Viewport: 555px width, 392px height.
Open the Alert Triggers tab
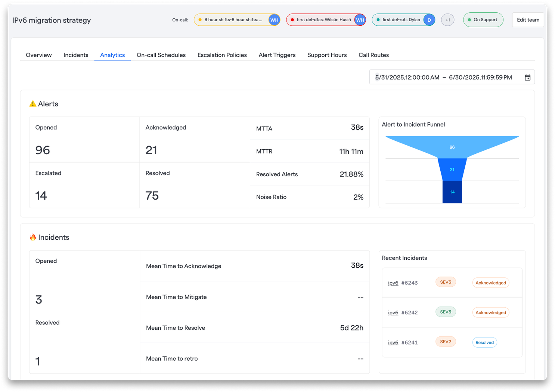(277, 55)
